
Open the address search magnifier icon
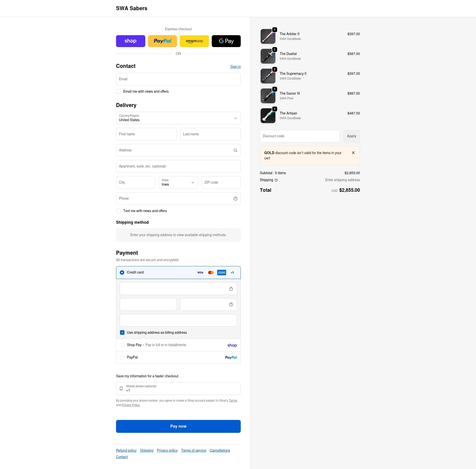(235, 150)
